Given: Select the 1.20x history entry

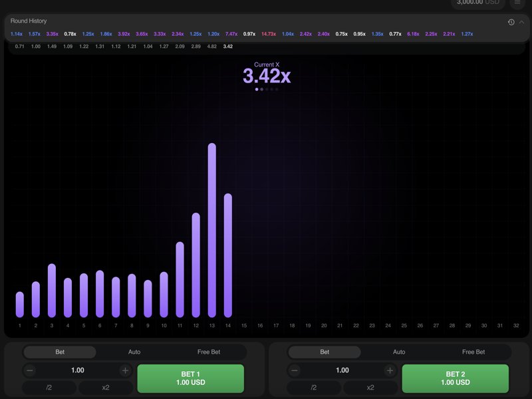Looking at the screenshot, I should pyautogui.click(x=213, y=34).
